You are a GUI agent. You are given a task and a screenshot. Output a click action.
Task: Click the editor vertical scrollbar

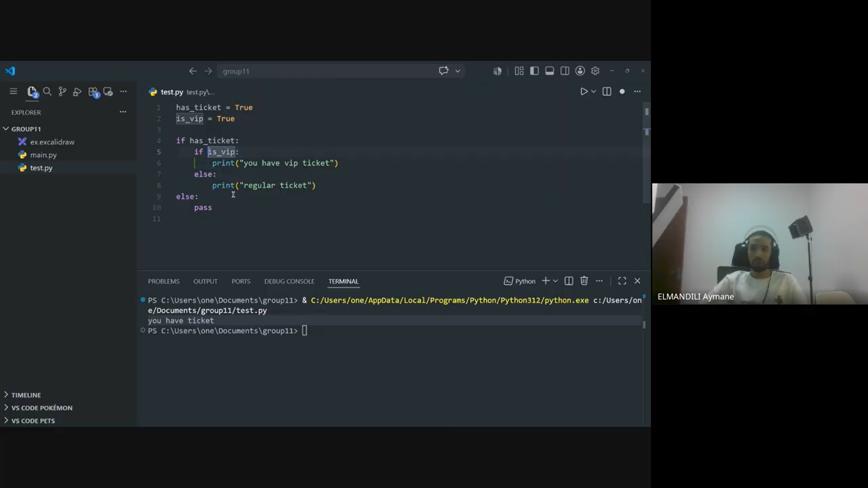pyautogui.click(x=647, y=154)
